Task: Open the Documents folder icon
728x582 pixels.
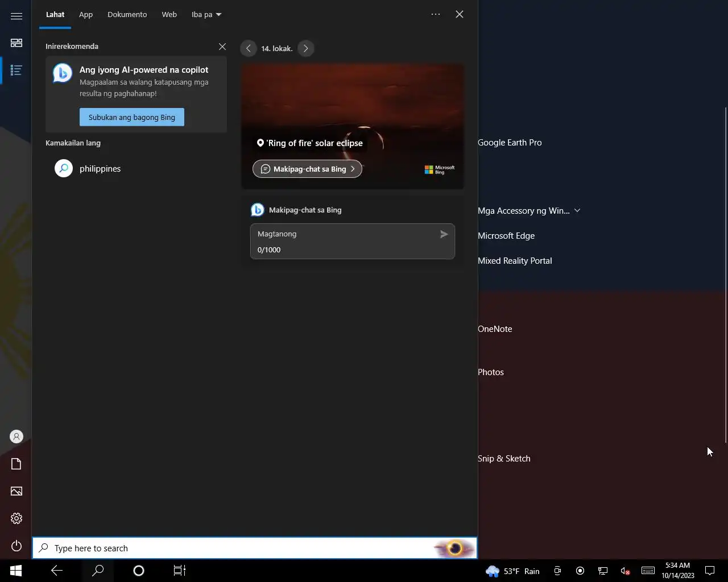Action: coord(16,464)
